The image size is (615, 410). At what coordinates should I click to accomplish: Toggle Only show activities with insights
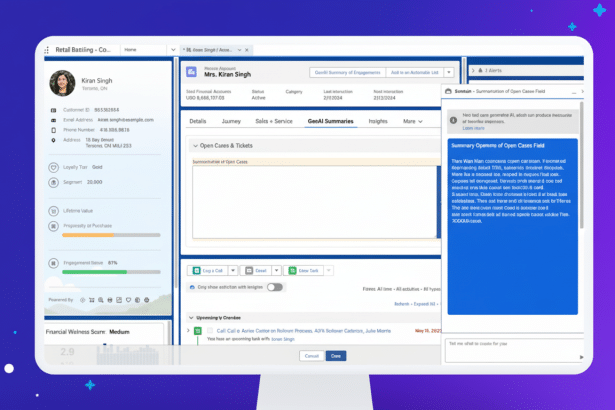point(275,287)
